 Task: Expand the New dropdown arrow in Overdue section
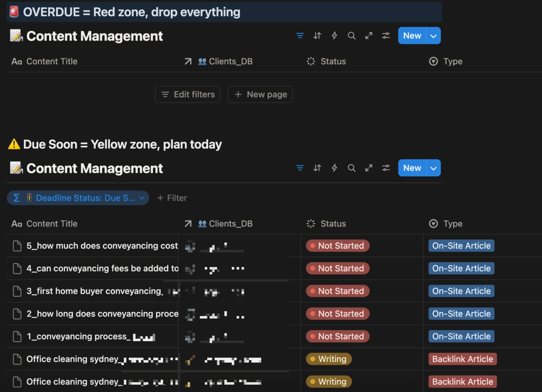434,36
